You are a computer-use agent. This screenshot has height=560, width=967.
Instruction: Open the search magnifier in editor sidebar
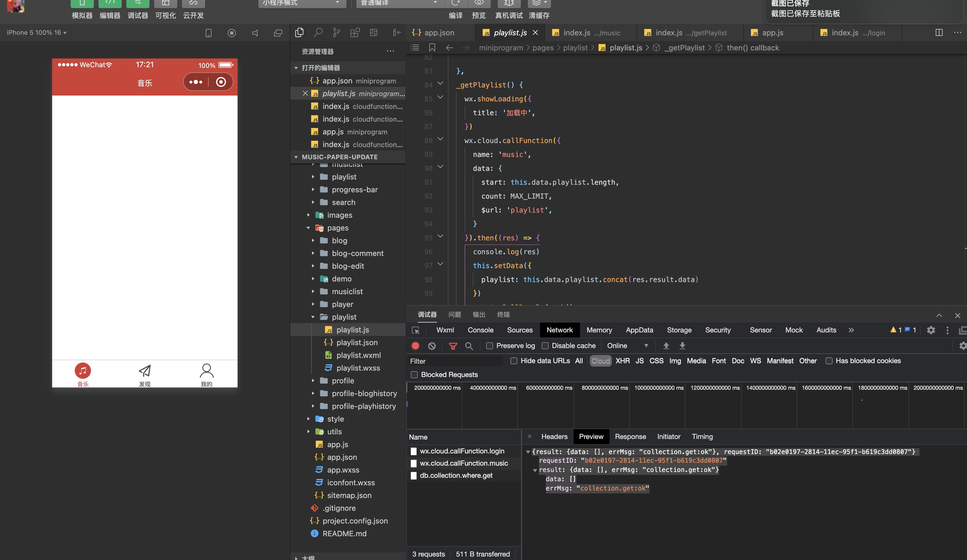(x=318, y=33)
